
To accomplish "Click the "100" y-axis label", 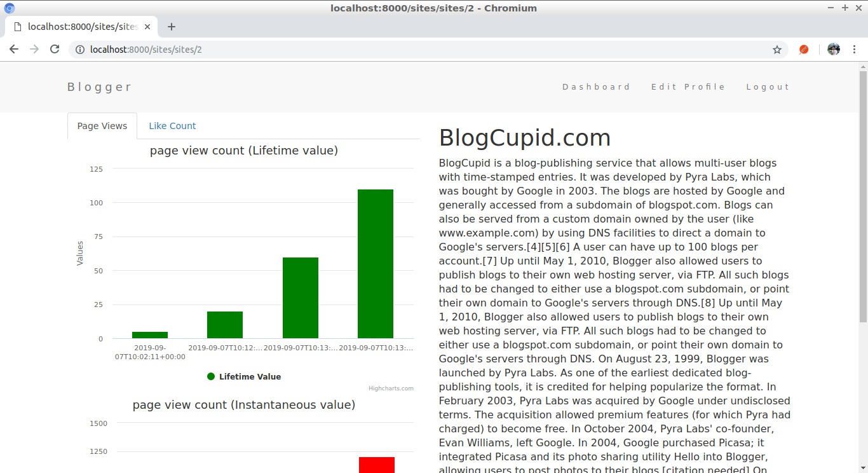I will click(x=96, y=203).
